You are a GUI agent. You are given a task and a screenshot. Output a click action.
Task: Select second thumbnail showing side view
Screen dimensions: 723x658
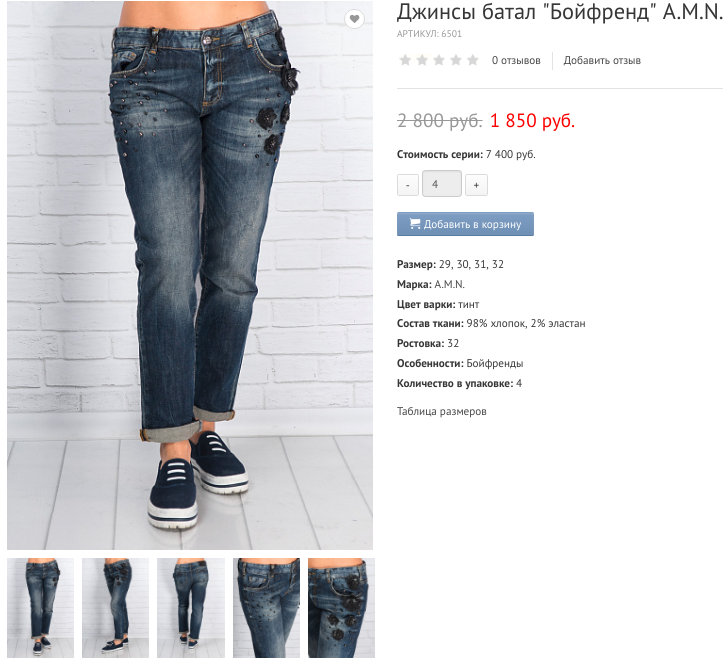tap(116, 608)
